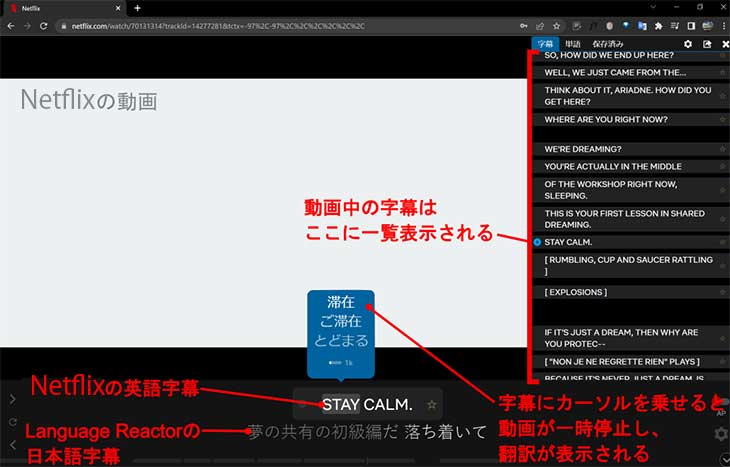
Task: Open the bottom-right settings gear
Action: 722,433
